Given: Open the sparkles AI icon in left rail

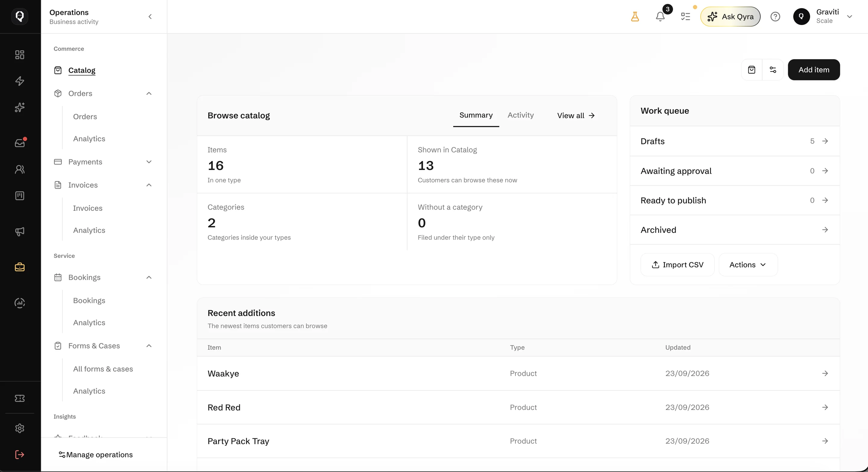Looking at the screenshot, I should (20, 107).
